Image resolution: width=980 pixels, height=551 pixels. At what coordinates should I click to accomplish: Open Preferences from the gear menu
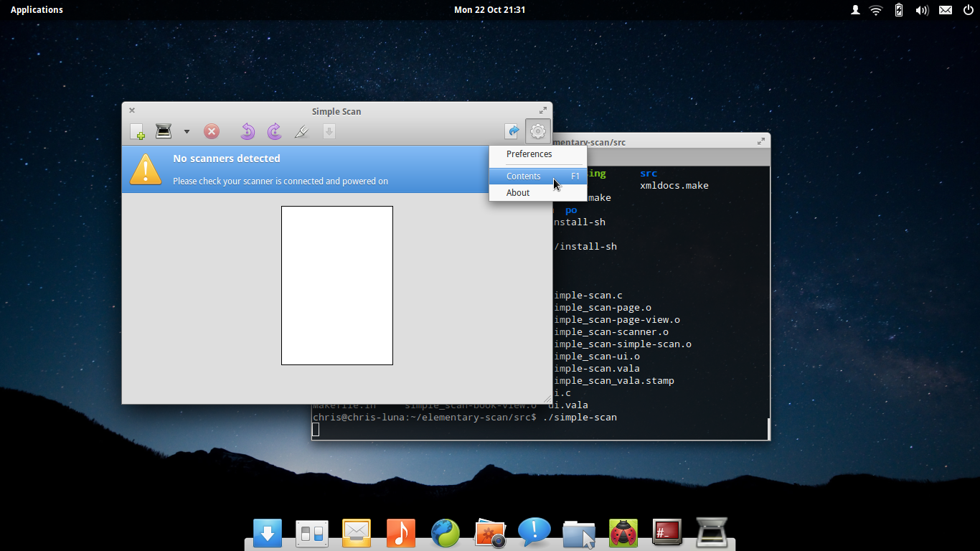pyautogui.click(x=529, y=154)
